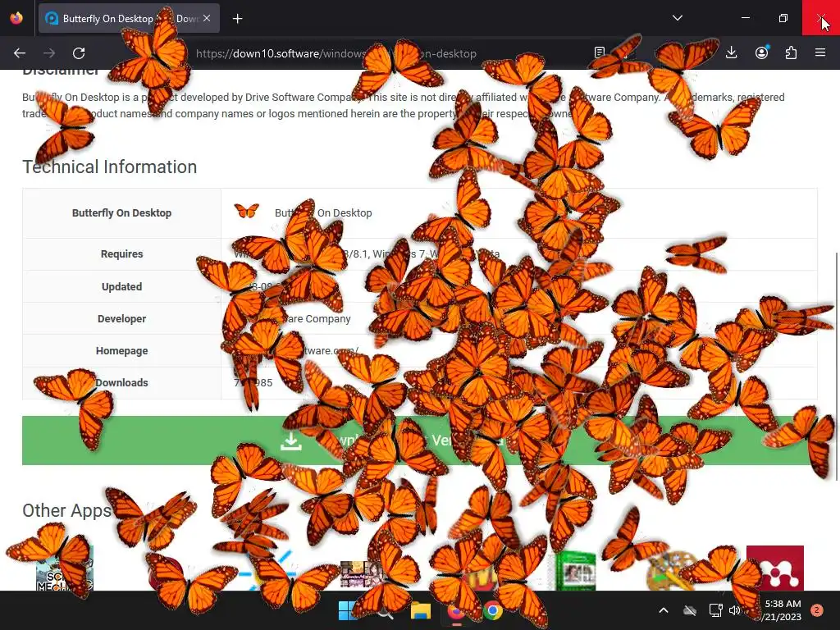Open the volume control icon
840x630 pixels.
[x=734, y=610]
